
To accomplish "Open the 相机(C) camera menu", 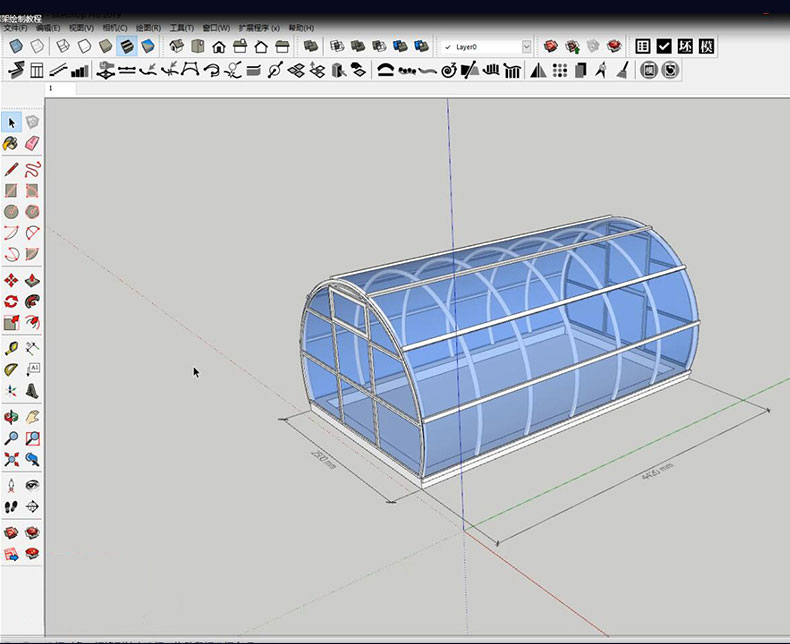I will [x=114, y=28].
